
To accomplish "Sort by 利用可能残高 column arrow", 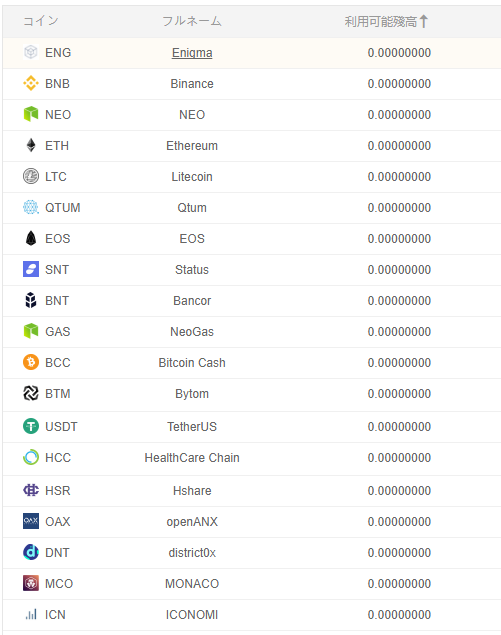I will 424,21.
